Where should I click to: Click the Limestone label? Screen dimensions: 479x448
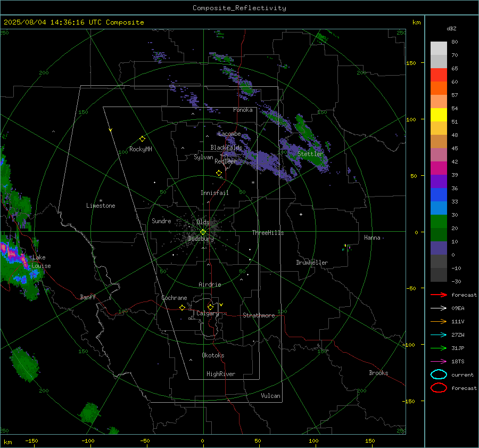coord(101,206)
